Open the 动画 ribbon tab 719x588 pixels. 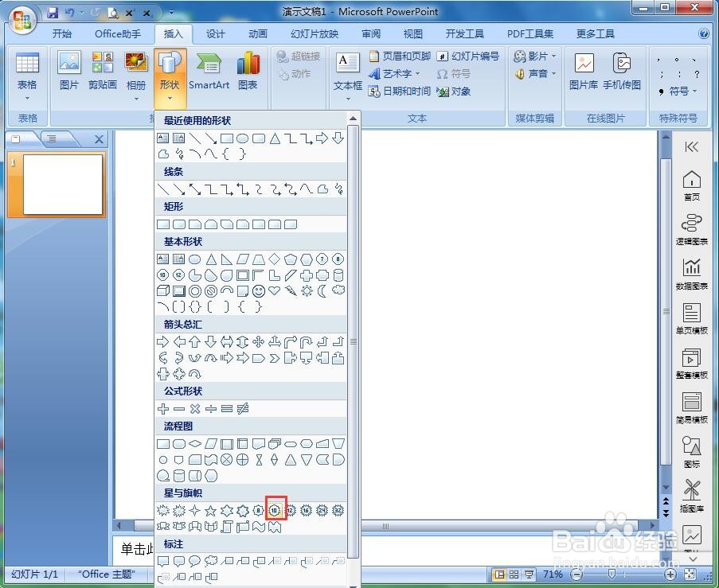pyautogui.click(x=258, y=34)
